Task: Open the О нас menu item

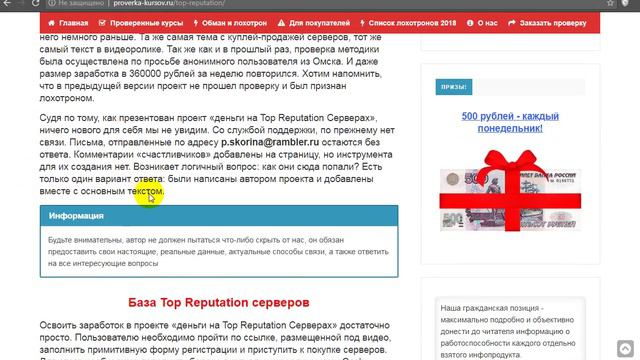Action: point(482,23)
